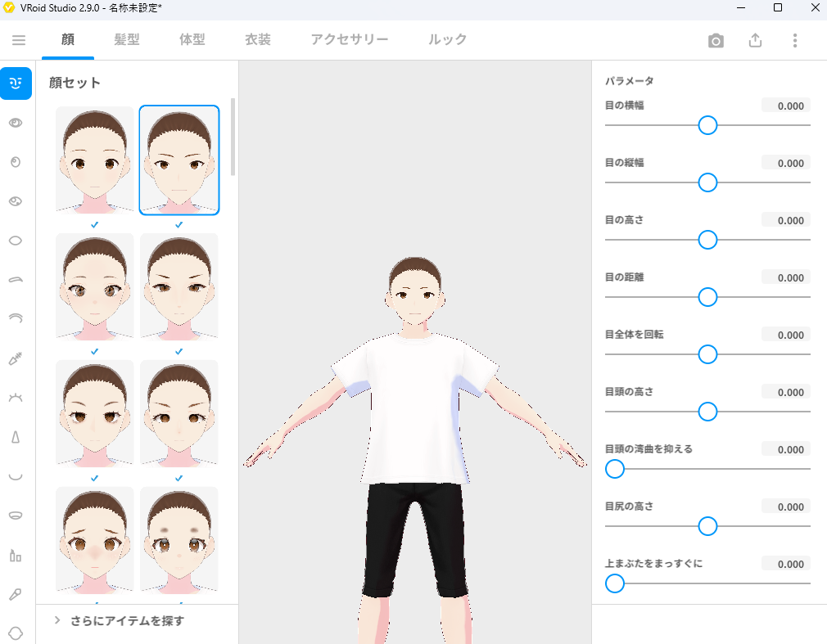This screenshot has height=644, width=827.
Task: Select the face set category icon
Action: (16, 83)
